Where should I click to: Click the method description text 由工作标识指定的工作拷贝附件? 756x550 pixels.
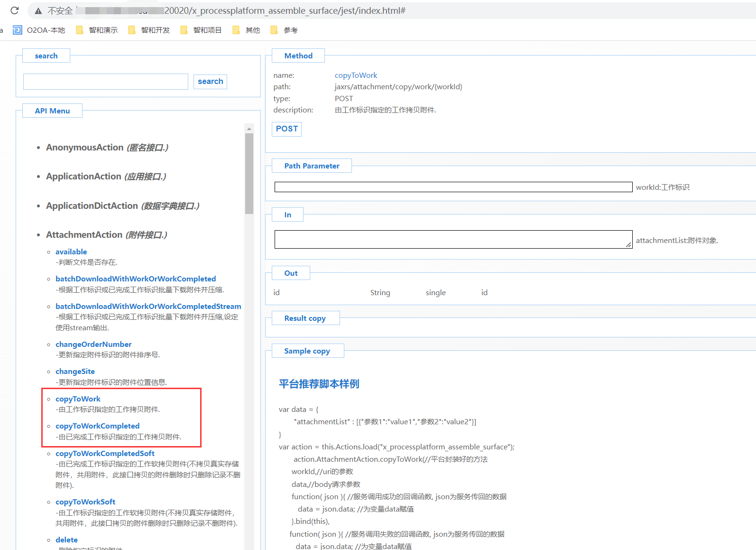click(386, 110)
